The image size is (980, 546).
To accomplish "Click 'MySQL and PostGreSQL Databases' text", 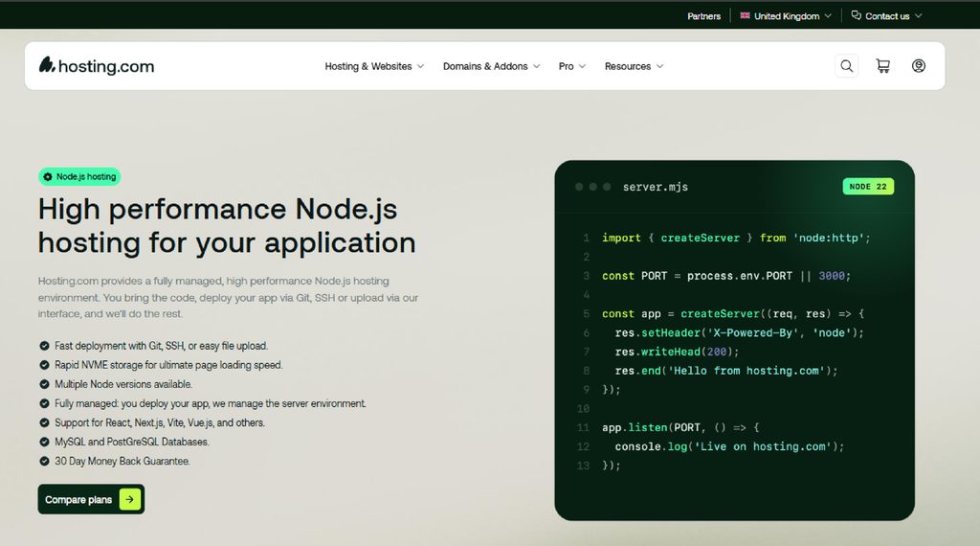I will (132, 442).
